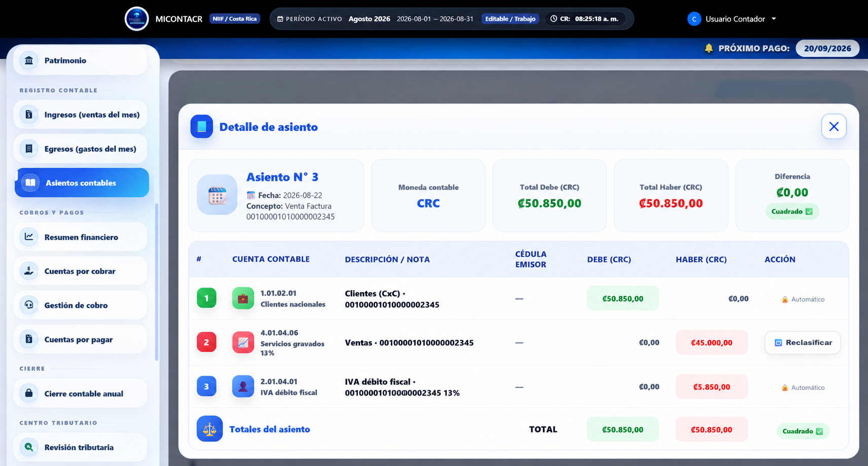Click the Cuadrado status under Diferencia
Screen dimensions: 868x466
pos(792,211)
